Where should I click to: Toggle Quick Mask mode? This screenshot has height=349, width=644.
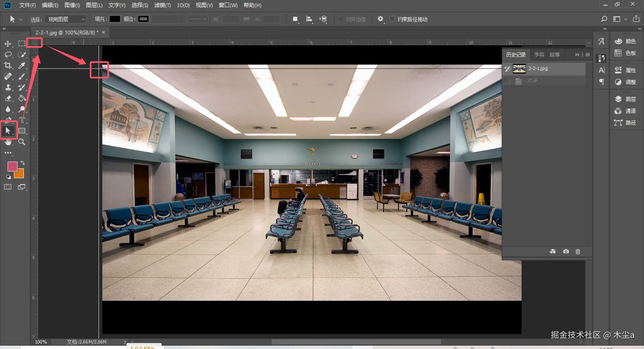click(8, 187)
